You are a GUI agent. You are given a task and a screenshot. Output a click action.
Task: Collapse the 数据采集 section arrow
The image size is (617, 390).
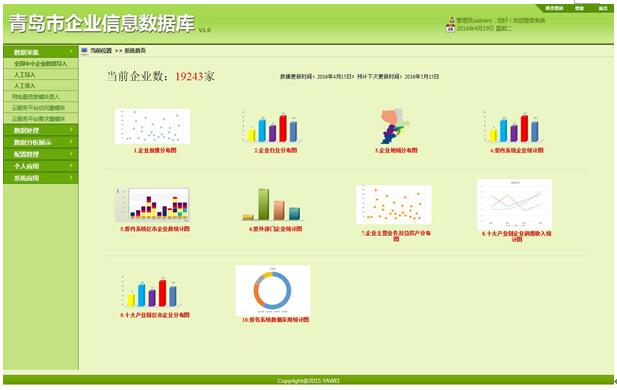coord(71,52)
